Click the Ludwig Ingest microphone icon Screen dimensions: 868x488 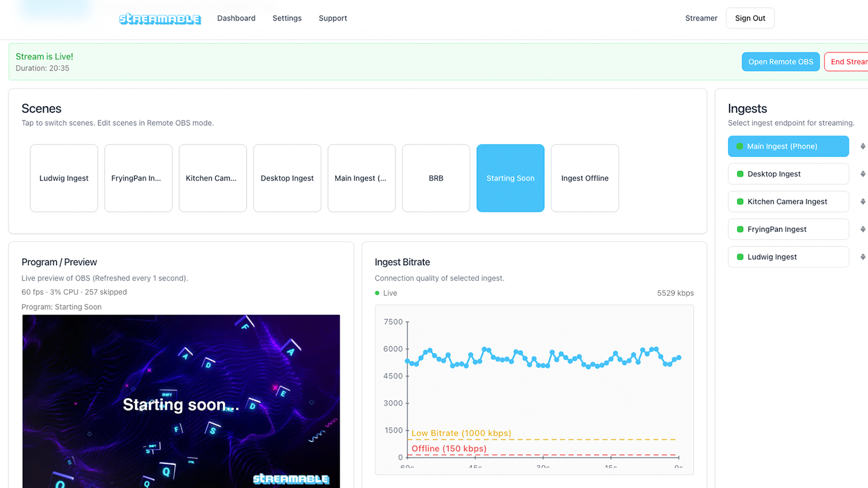click(x=863, y=257)
